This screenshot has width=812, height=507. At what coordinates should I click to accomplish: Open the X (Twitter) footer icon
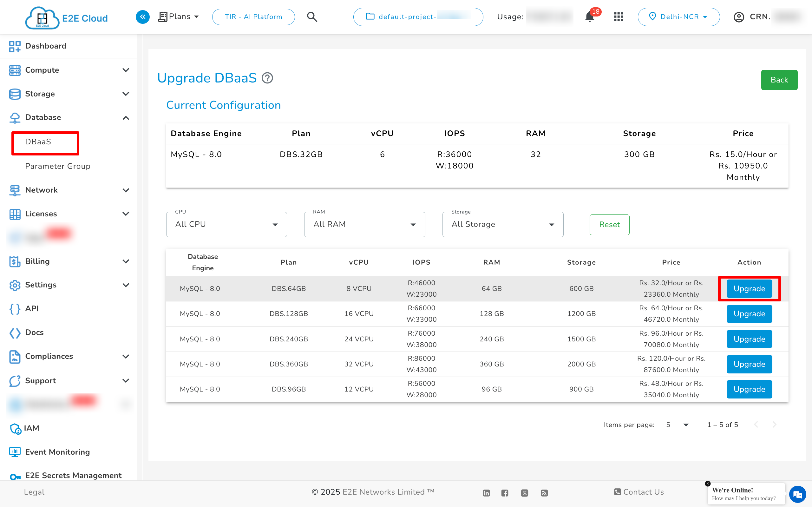coord(524,493)
